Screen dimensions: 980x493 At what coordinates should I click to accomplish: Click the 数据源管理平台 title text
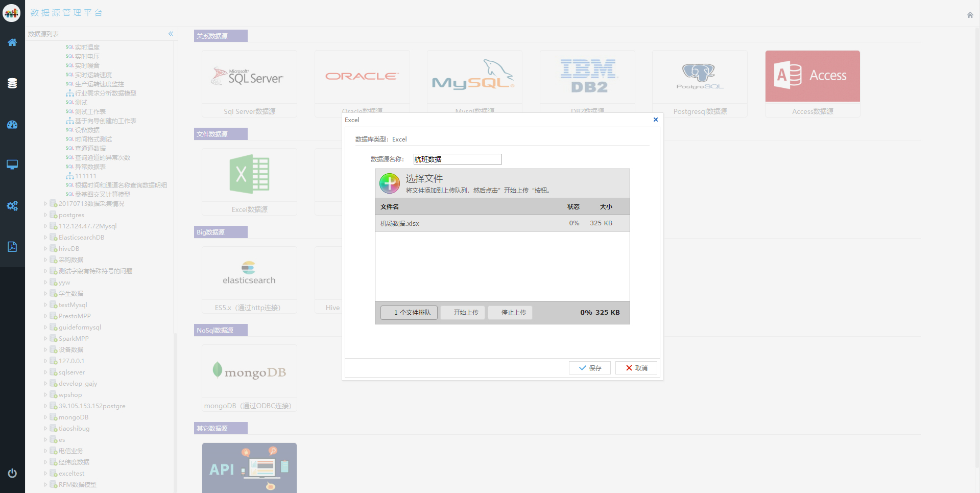pos(66,13)
